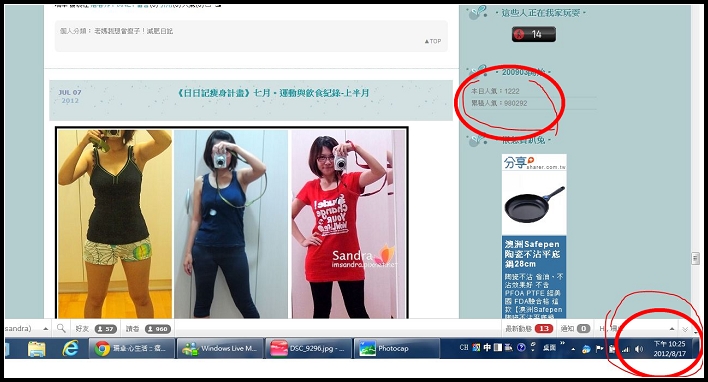Open the frying pan ad image

[x=534, y=204]
